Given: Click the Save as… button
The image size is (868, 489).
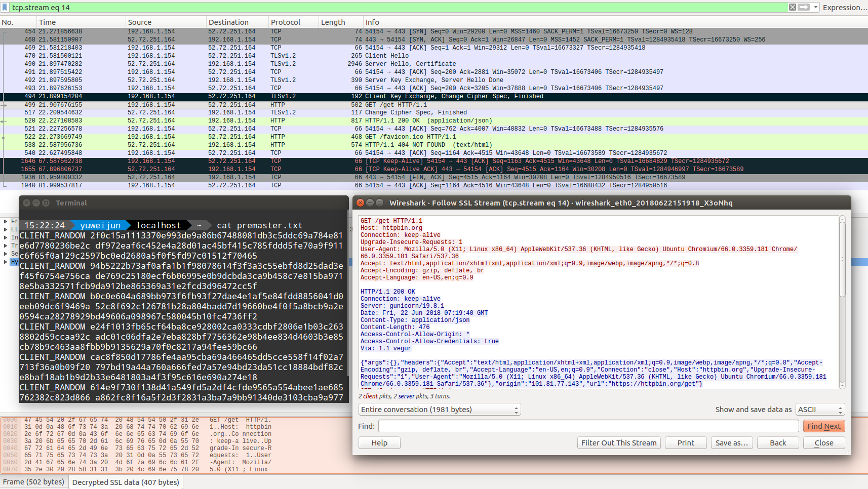Looking at the screenshot, I should pos(731,443).
